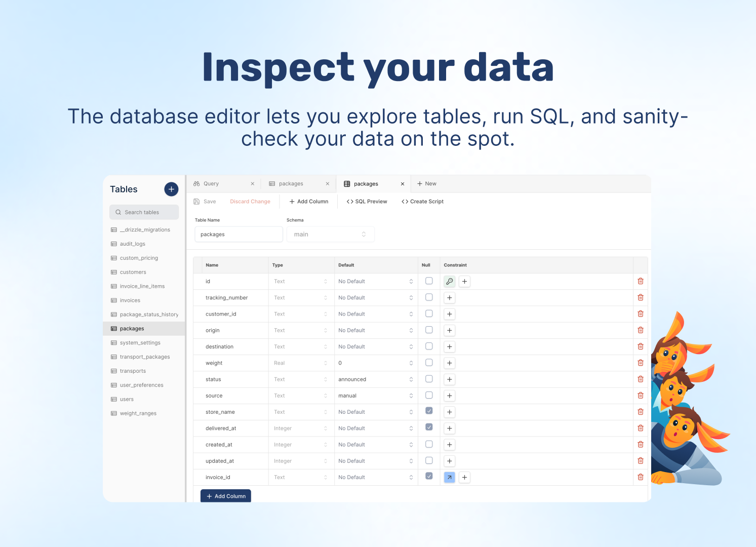Click Create Script
The image size is (756, 547).
(x=422, y=202)
